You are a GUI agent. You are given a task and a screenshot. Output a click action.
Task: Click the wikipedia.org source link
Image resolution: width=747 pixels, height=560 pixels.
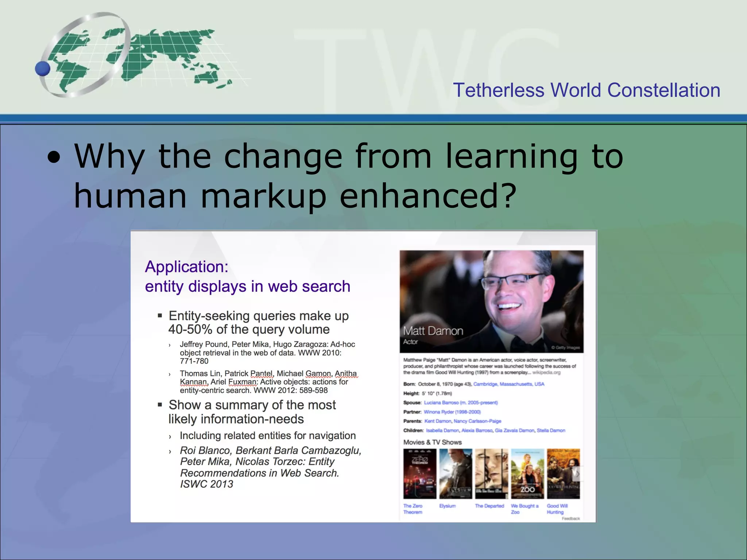coord(546,373)
